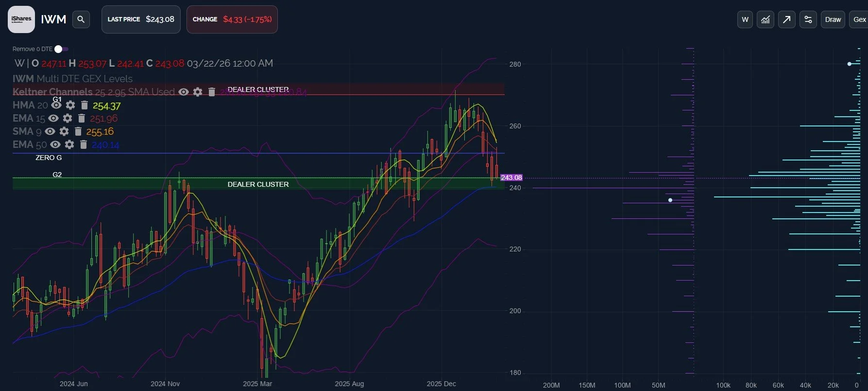Click the 100k axis label

tap(723, 385)
